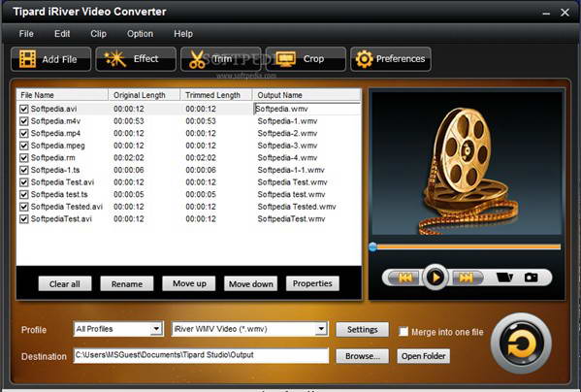581x392 pixels.
Task: Click the File Name column header
Action: coord(62,95)
